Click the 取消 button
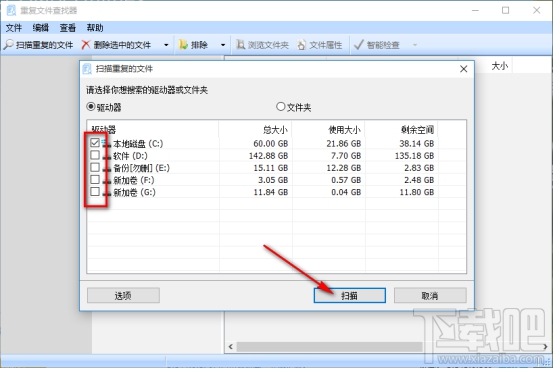This screenshot has width=553, height=369. (430, 296)
